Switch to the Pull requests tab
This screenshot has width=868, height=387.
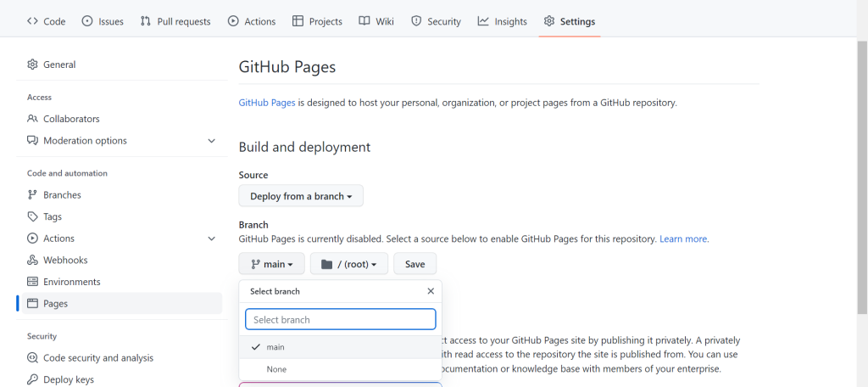tap(175, 21)
